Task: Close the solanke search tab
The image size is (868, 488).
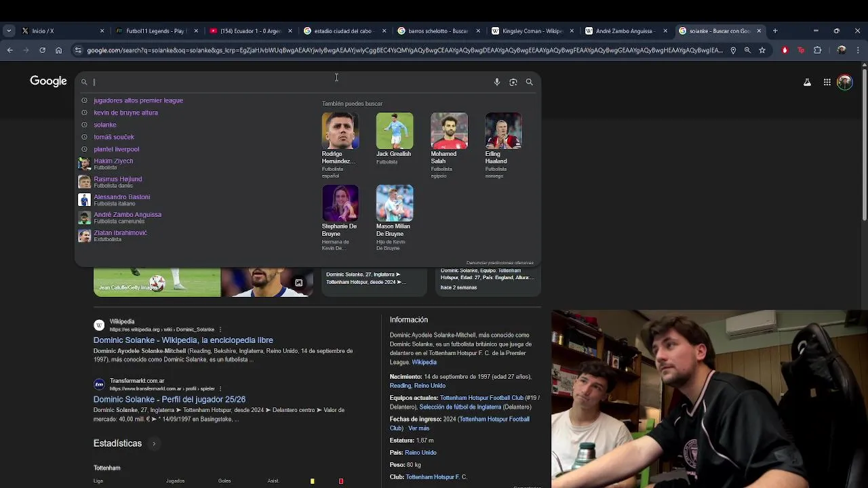Action: (759, 30)
